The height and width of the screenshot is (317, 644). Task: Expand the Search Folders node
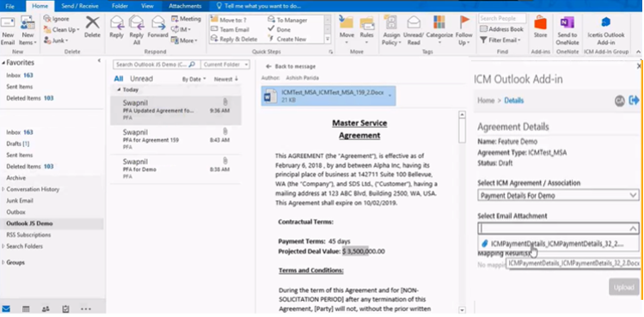[x=3, y=247]
